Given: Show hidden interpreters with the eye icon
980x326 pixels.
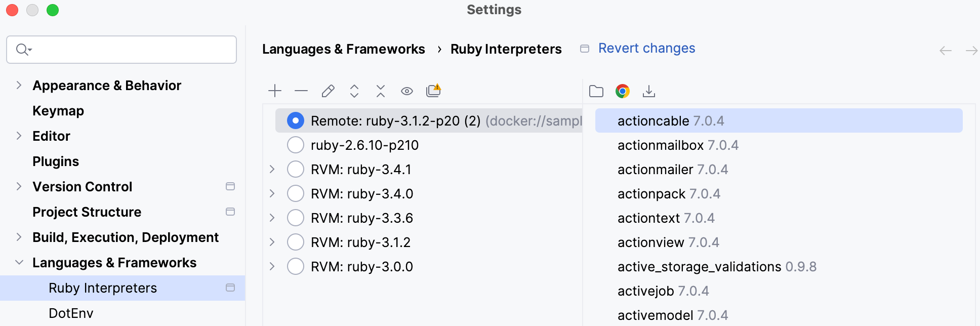Looking at the screenshot, I should tap(406, 91).
